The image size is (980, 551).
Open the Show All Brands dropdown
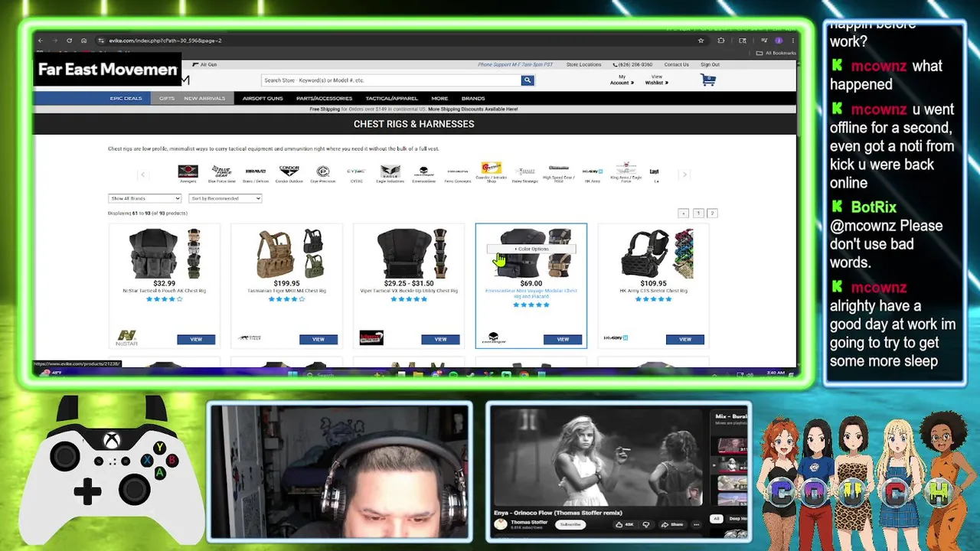145,198
